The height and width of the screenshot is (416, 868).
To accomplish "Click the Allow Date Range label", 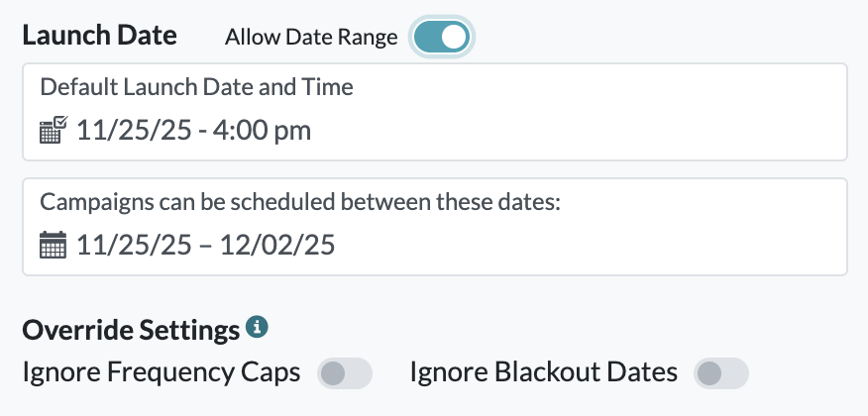I will coord(311,37).
